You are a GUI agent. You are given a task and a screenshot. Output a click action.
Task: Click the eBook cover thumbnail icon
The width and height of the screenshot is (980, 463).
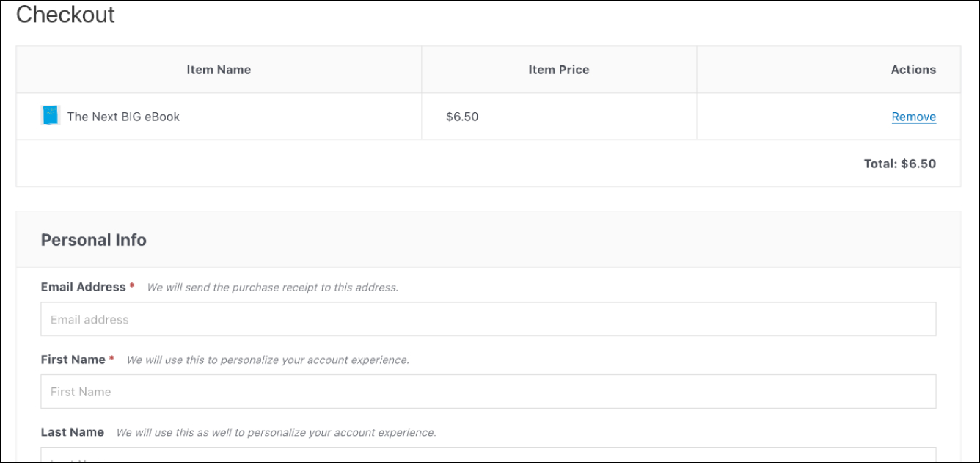click(50, 116)
